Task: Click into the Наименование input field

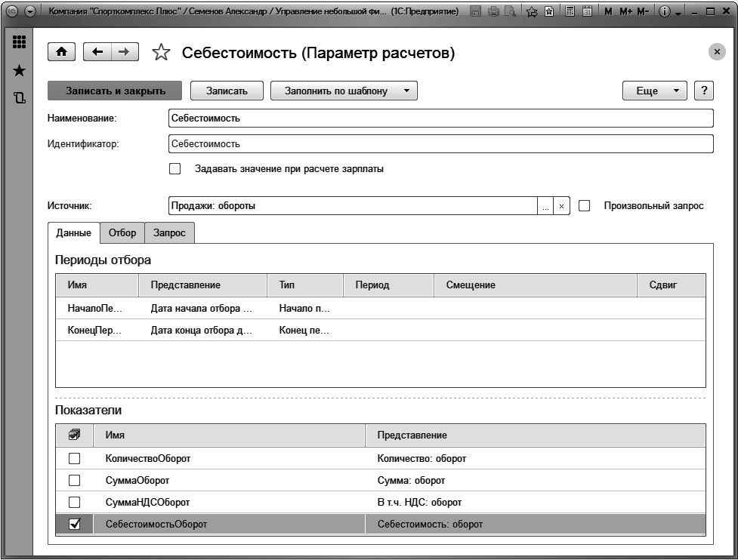Action: pos(440,118)
